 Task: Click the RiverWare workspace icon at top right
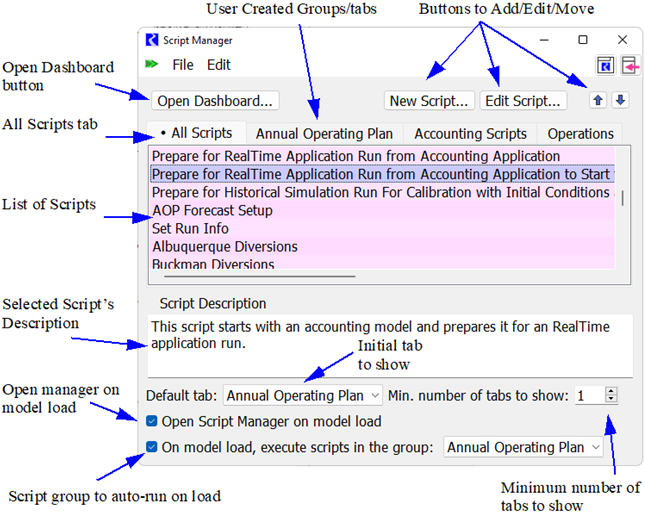pos(605,65)
